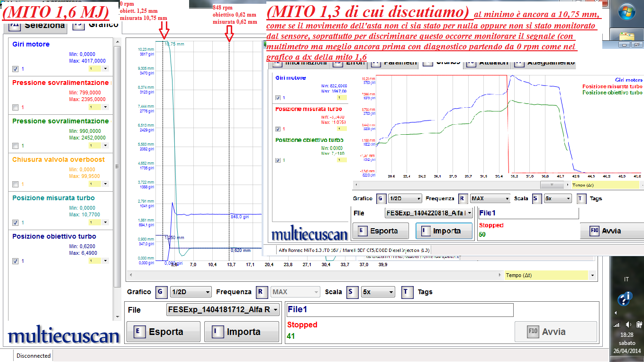Open the 1/2D Grafico dropdown, MiTo 1,6 window
Image resolution: width=644 pixels, height=362 pixels.
190,292
